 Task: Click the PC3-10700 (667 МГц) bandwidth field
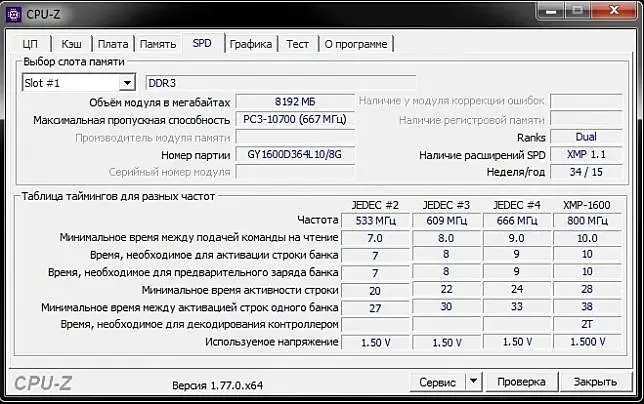click(x=295, y=119)
